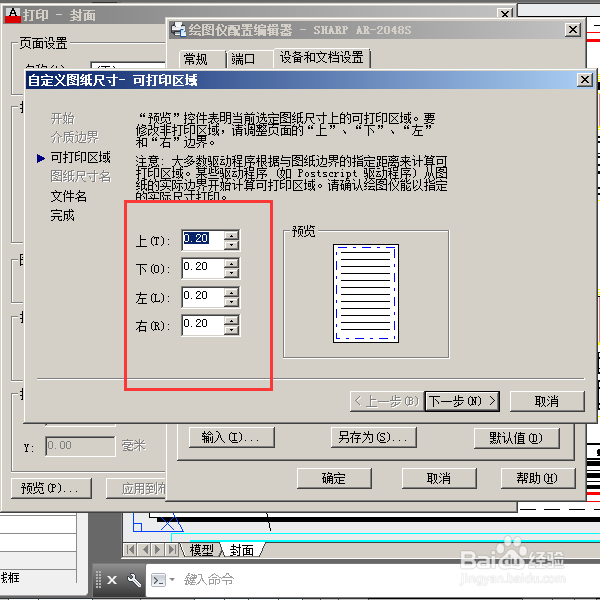Viewport: 600px width, 600px height.
Task: Select the 介质边界 wizard step
Action: point(75,137)
